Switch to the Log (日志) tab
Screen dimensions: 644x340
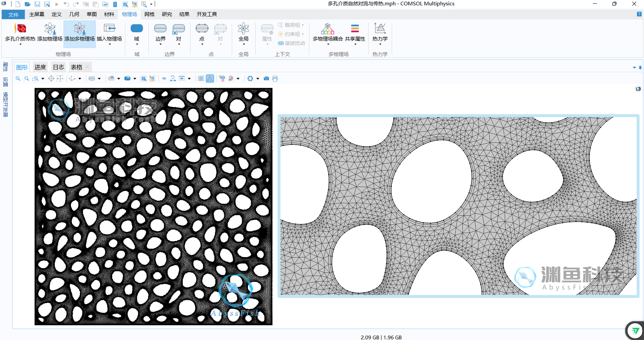click(x=58, y=67)
